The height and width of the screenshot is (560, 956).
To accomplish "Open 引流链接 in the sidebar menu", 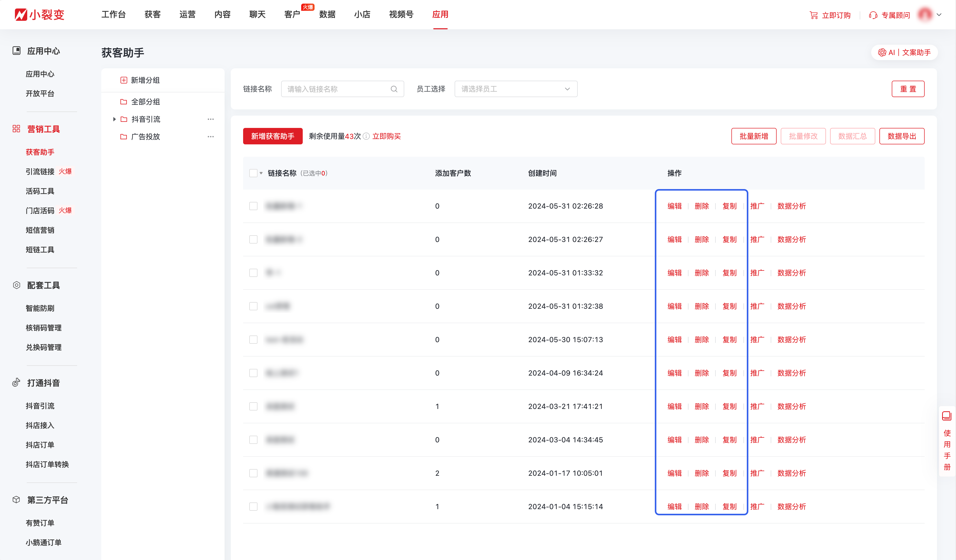I will click(x=40, y=171).
